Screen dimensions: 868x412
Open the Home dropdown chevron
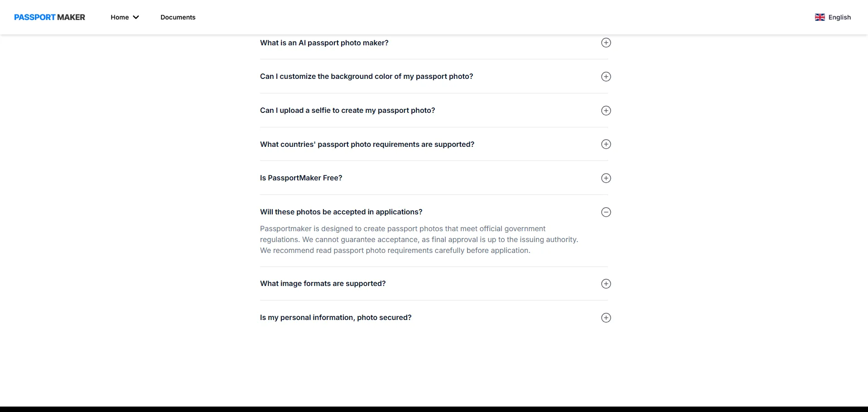[x=136, y=17]
